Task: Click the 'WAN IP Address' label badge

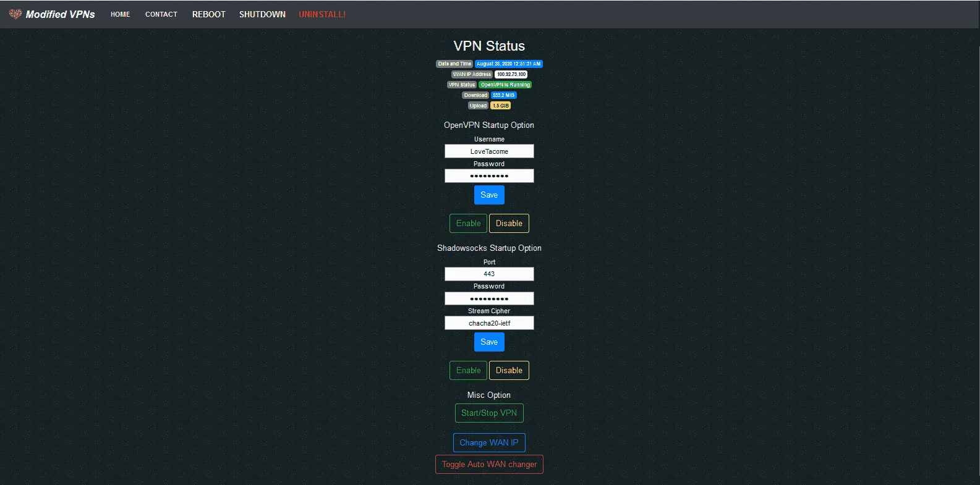Action: (472, 74)
